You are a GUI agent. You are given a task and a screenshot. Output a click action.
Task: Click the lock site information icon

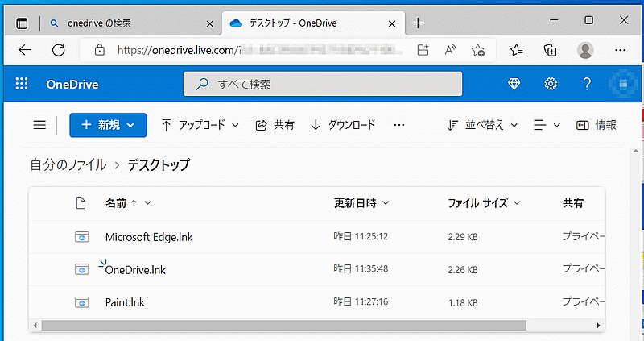[x=99, y=50]
